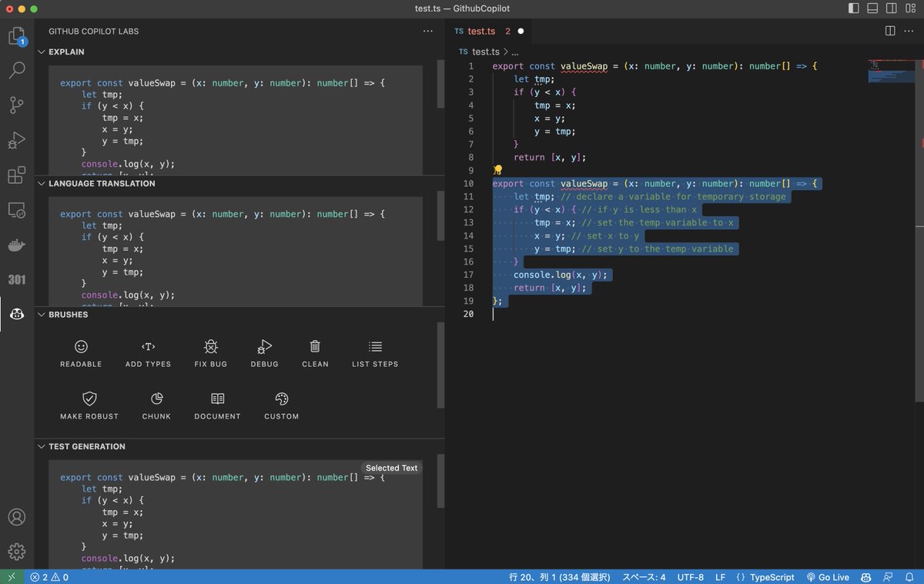The width and height of the screenshot is (924, 584).
Task: Open the GitHub Copilot Labs view
Action: [17, 314]
